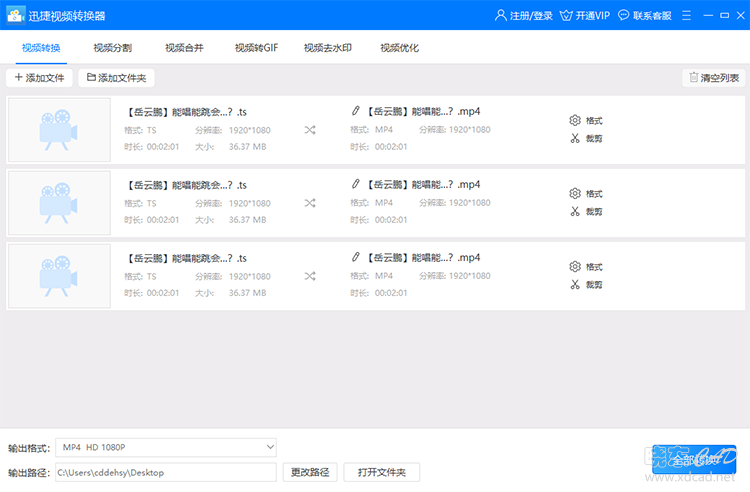Open 格式 settings for the first file
The height and width of the screenshot is (492, 750).
pos(586,120)
